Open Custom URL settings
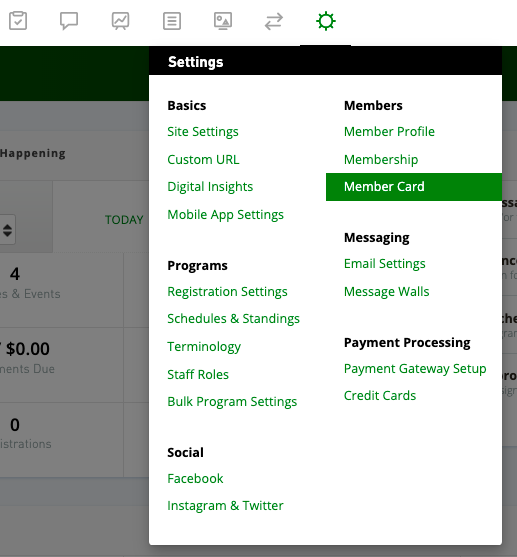This screenshot has width=517, height=557. click(203, 159)
